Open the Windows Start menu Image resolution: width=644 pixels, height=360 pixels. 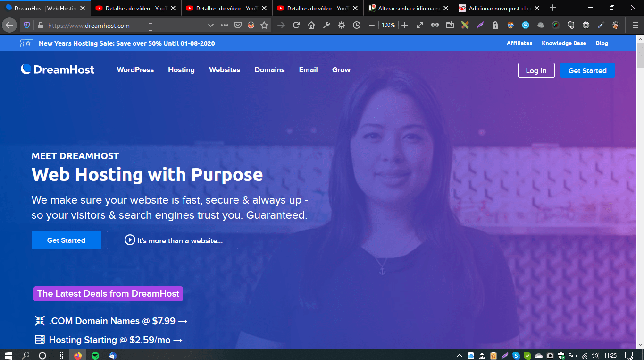pos(8,355)
